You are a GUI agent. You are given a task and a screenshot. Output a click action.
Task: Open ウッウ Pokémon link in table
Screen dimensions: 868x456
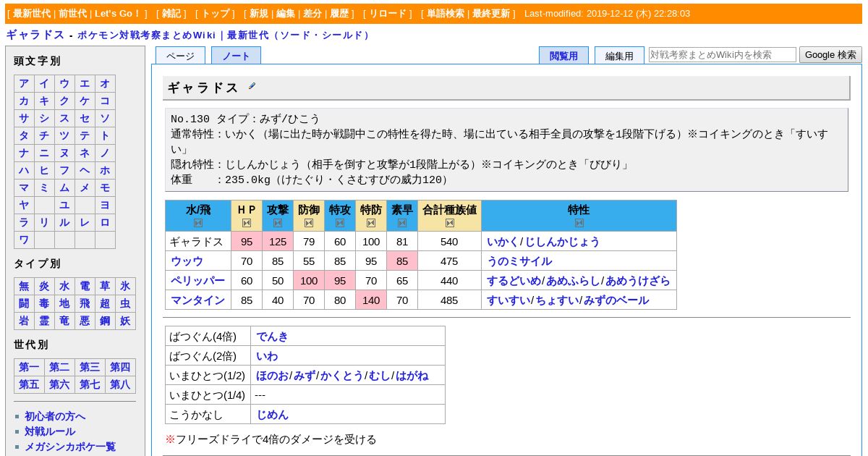(187, 261)
